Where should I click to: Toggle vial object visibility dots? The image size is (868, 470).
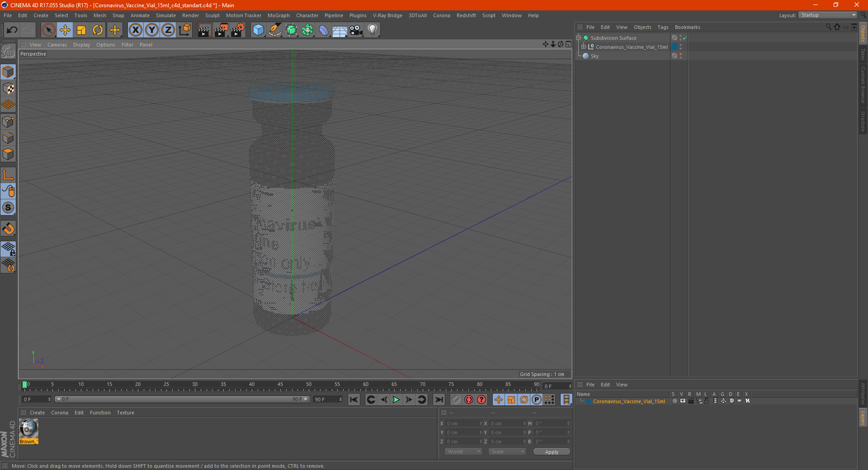point(680,47)
